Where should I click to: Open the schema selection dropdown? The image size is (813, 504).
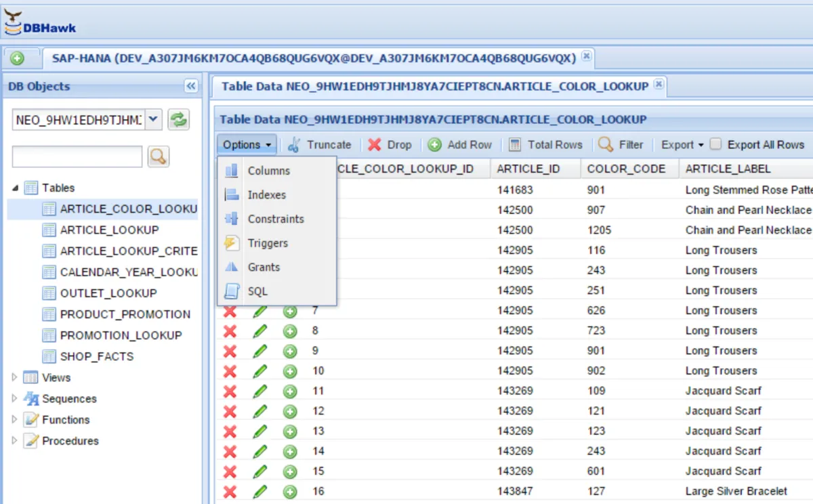point(154,120)
